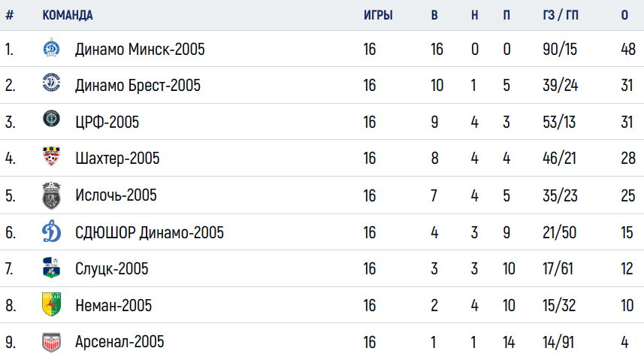Screen dimensions: 644x357
Task: Click the Ислочь-2005 grey crest
Action: (51, 195)
